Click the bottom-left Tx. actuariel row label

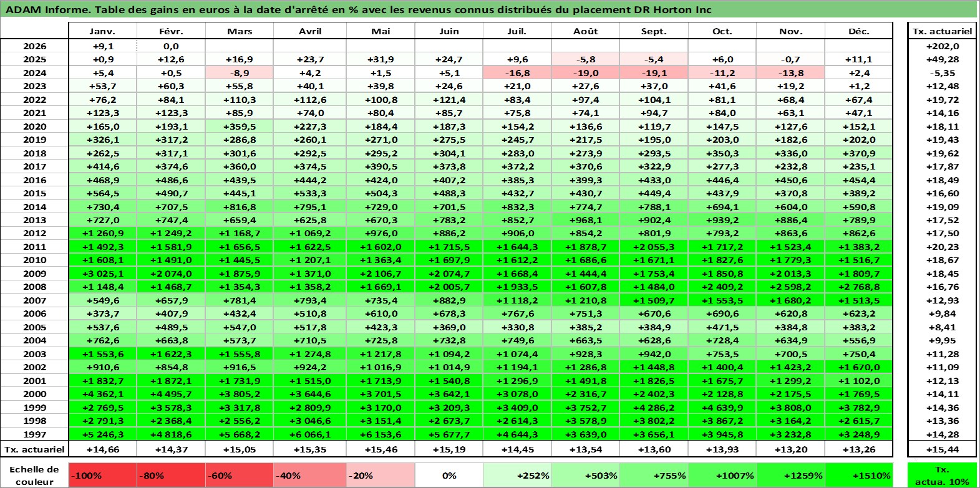click(34, 449)
